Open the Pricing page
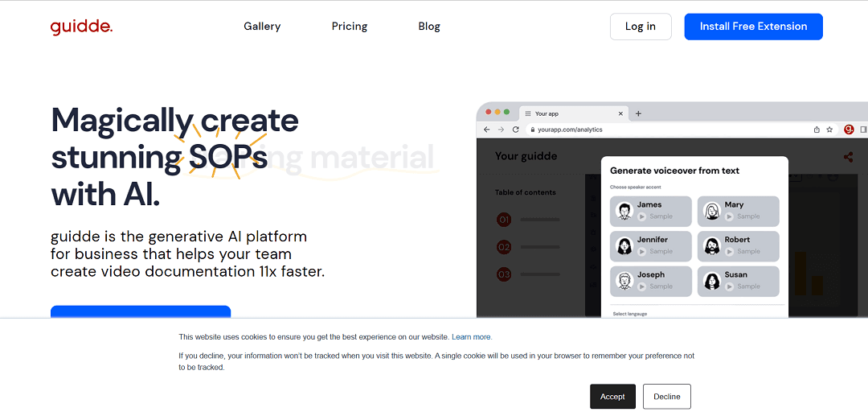The height and width of the screenshot is (420, 868). 350,26
